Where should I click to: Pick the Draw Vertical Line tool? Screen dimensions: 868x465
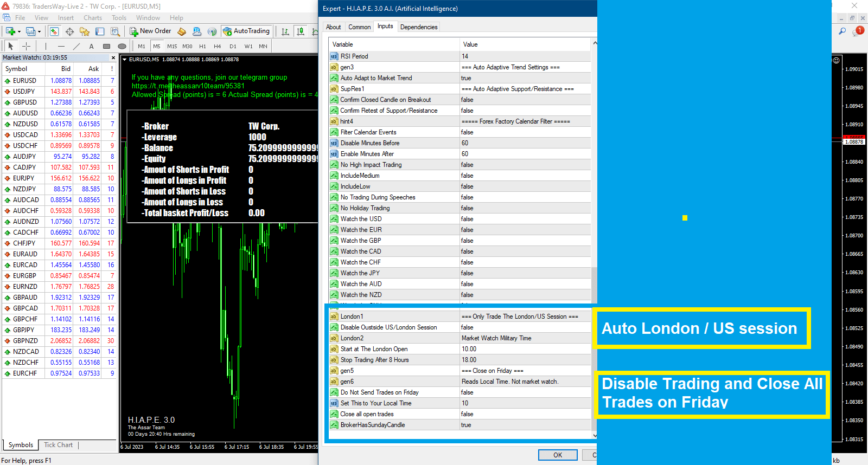[x=46, y=47]
